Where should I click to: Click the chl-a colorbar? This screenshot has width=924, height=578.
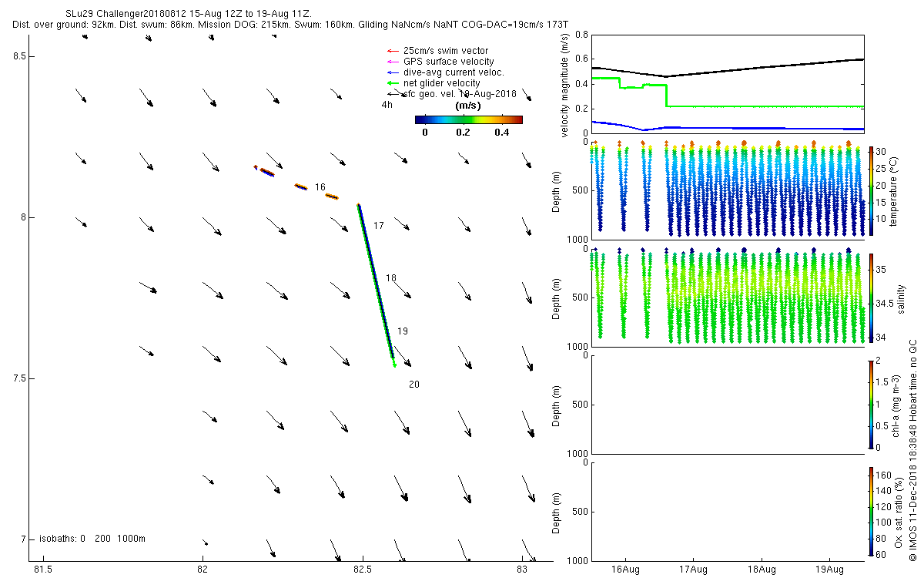(871, 405)
